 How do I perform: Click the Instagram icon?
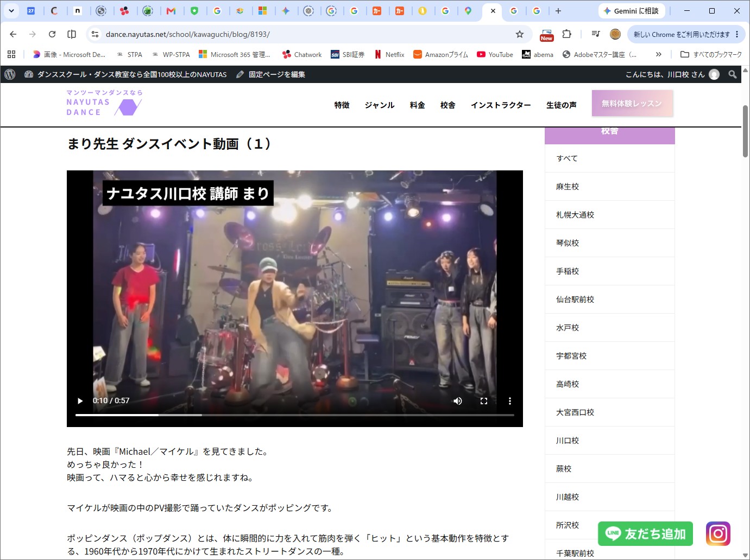718,533
